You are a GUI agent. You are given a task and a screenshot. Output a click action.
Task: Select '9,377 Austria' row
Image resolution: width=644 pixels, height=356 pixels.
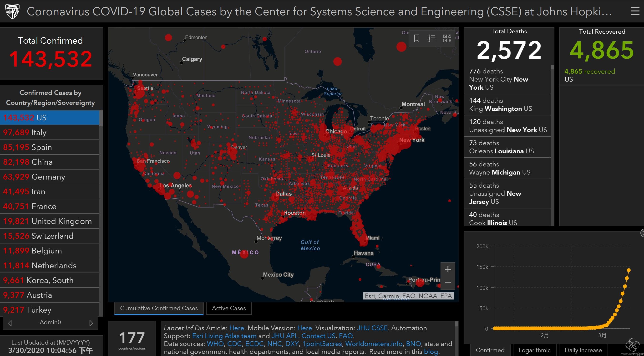click(50, 295)
